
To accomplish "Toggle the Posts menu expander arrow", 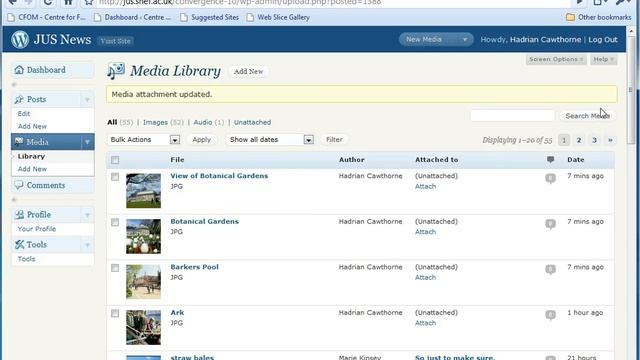I will [87, 100].
